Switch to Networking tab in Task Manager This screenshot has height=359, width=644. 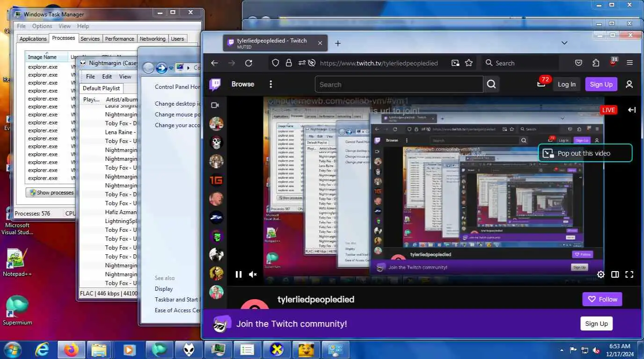click(x=153, y=39)
